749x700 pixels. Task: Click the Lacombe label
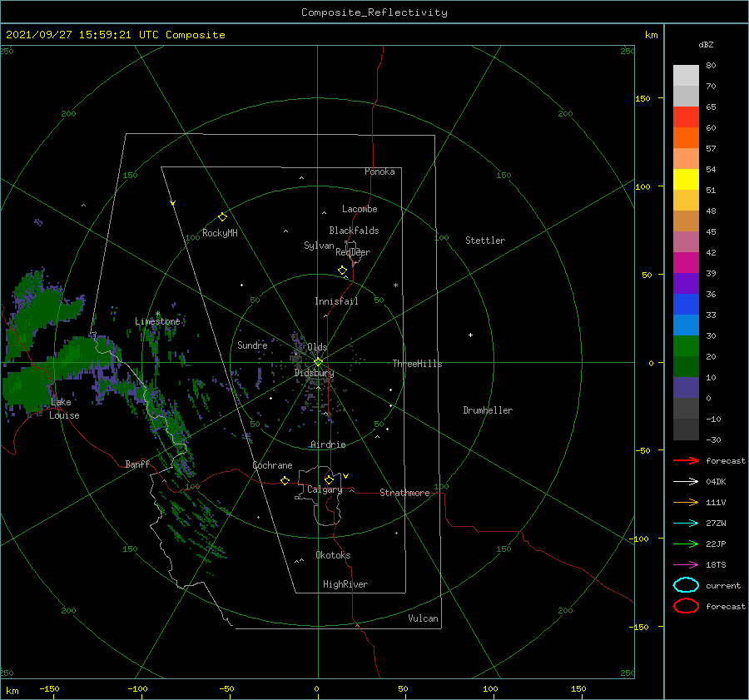coord(360,209)
